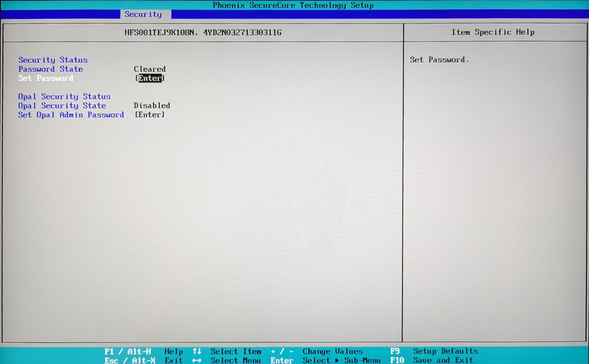Click the + / - Change Values hint
The width and height of the screenshot is (589, 364).
coord(316,351)
